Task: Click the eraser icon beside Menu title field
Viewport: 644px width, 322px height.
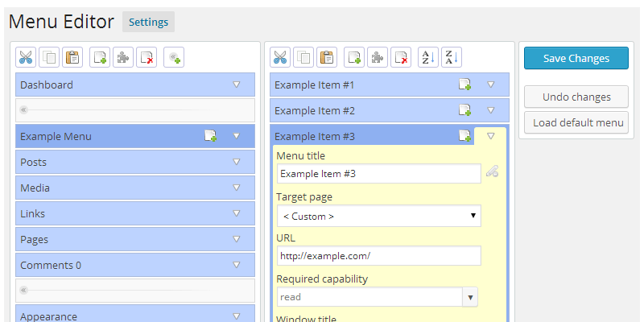Action: pos(491,171)
